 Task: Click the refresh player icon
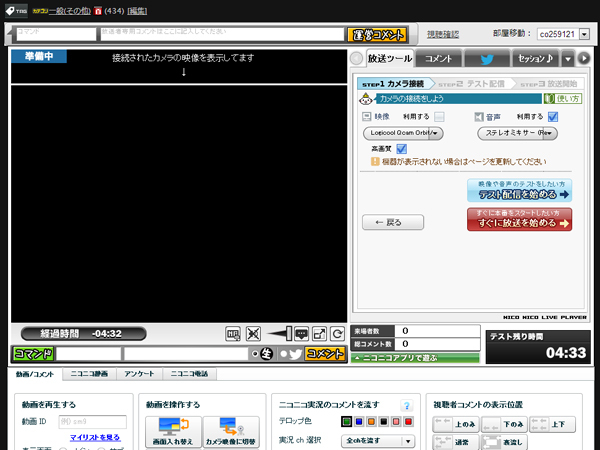tap(338, 333)
